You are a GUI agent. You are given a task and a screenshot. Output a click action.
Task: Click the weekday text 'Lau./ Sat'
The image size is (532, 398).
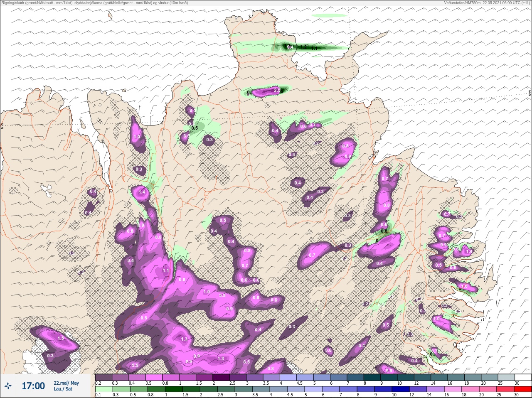tap(63, 389)
